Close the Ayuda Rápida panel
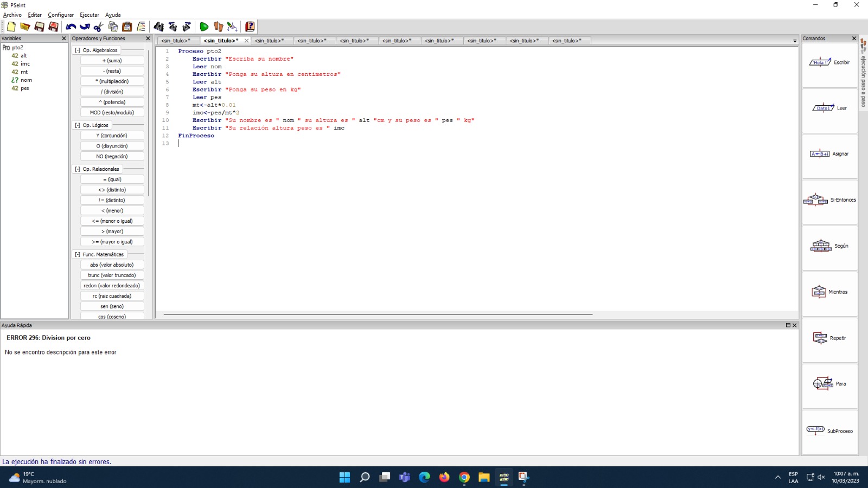The height and width of the screenshot is (488, 868). pos(795,325)
